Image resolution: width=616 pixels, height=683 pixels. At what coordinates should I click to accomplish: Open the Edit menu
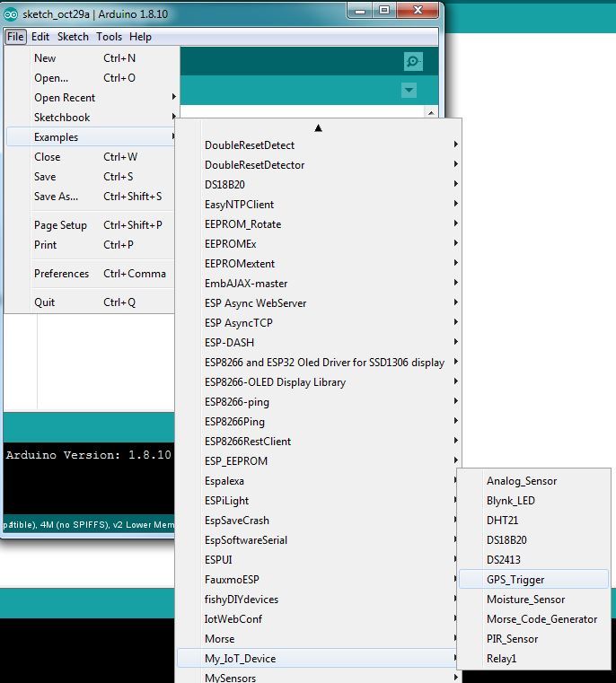click(x=40, y=37)
